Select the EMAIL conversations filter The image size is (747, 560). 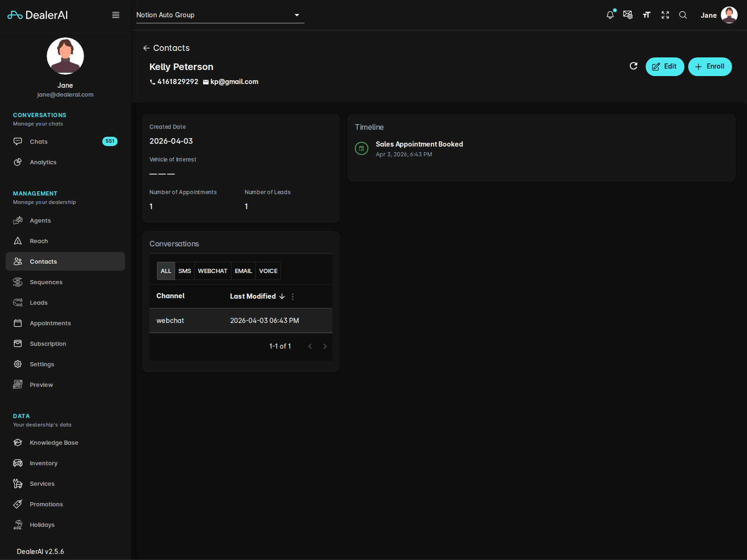coord(243,271)
